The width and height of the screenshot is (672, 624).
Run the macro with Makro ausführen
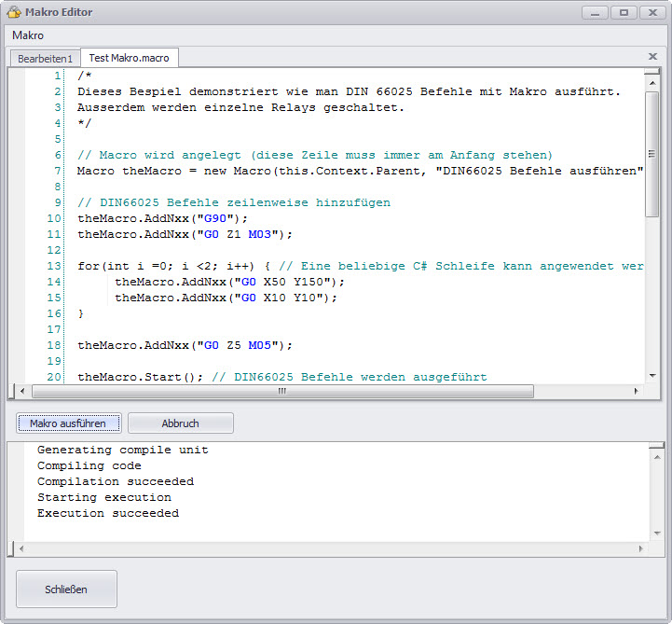tap(68, 423)
